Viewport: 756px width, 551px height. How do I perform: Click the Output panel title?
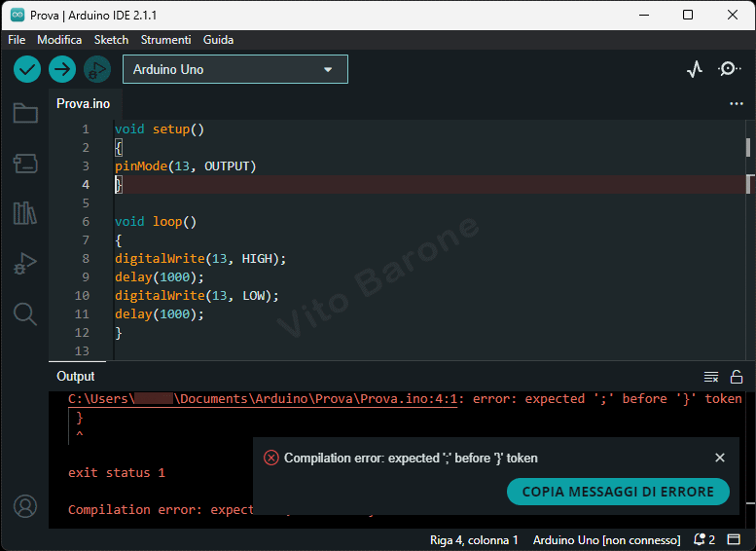click(x=76, y=377)
